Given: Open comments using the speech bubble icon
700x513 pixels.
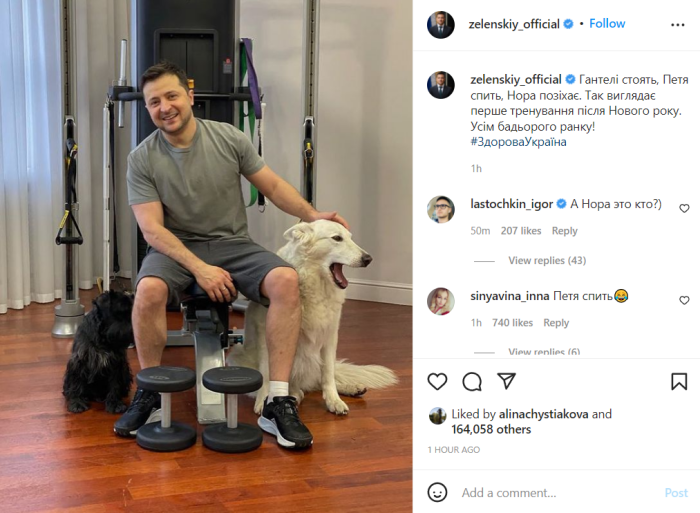Looking at the screenshot, I should pyautogui.click(x=472, y=382).
